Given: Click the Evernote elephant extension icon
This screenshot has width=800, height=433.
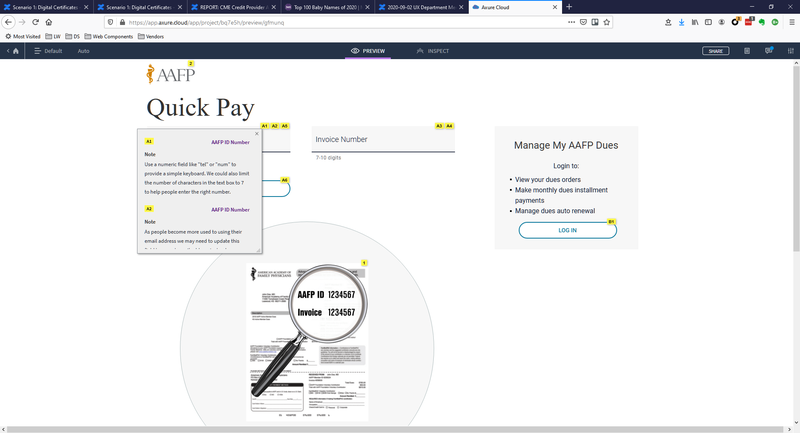Looking at the screenshot, I should click(x=762, y=22).
